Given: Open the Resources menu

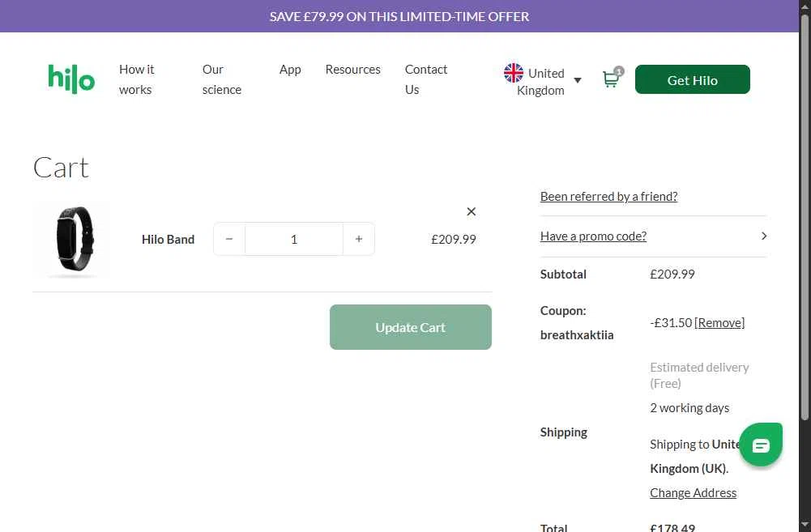Looking at the screenshot, I should [x=352, y=70].
